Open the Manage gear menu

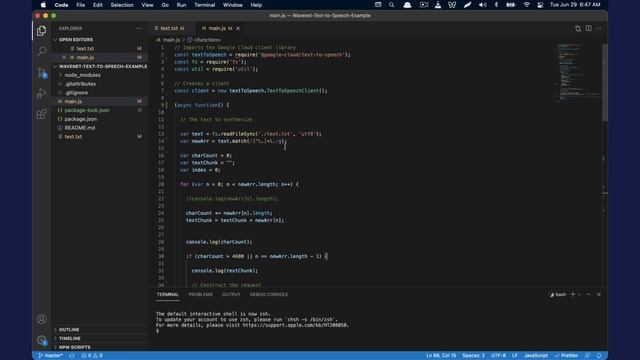click(x=41, y=340)
